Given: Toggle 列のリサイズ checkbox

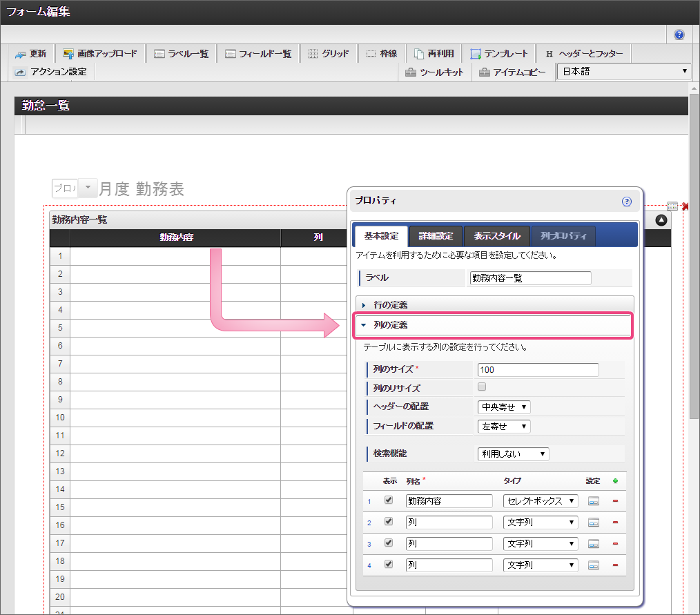Looking at the screenshot, I should (482, 387).
